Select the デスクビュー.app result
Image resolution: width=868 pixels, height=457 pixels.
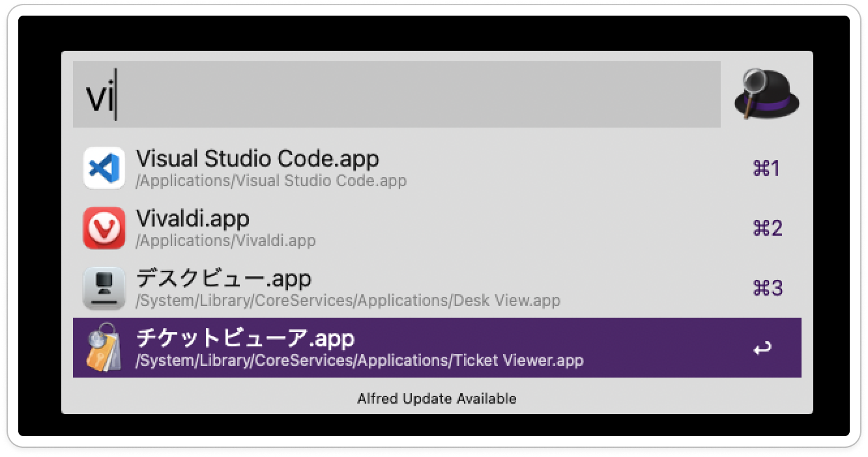[x=437, y=288]
